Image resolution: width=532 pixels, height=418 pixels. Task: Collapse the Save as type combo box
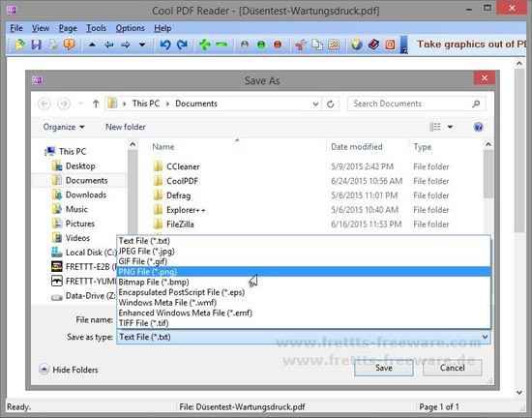[485, 337]
